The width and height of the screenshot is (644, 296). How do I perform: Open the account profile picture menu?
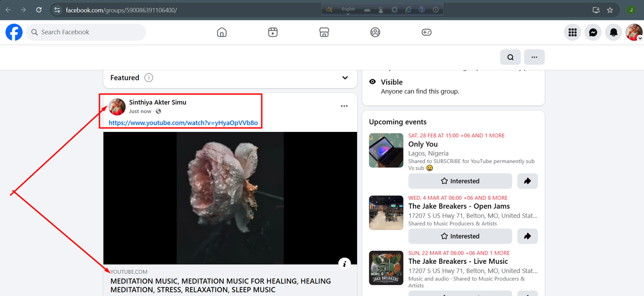tap(634, 32)
